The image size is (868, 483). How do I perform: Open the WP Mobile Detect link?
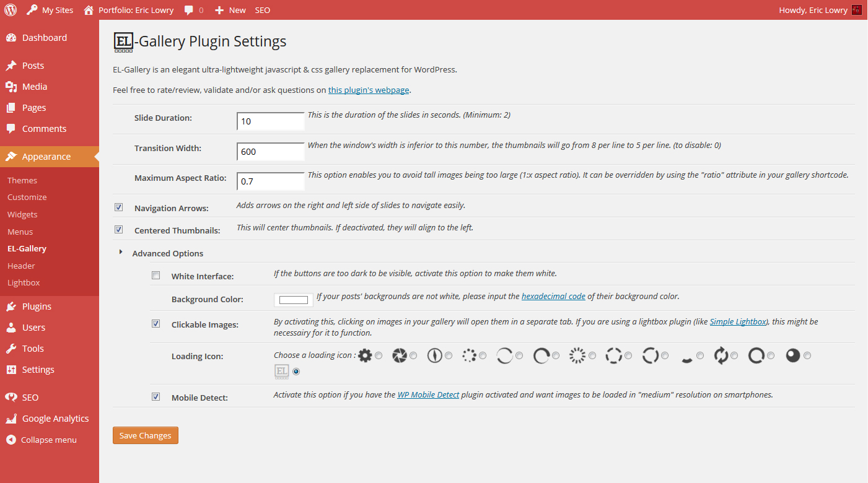428,394
